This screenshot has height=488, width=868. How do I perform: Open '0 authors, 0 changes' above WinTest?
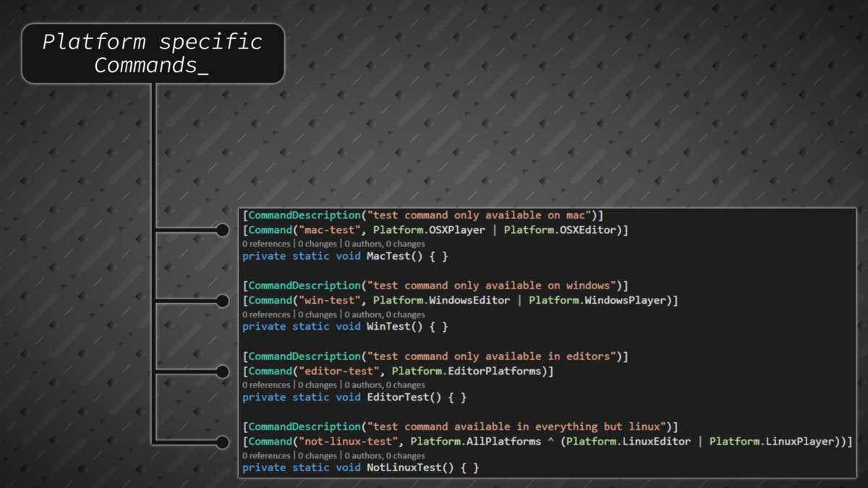pyautogui.click(x=384, y=315)
